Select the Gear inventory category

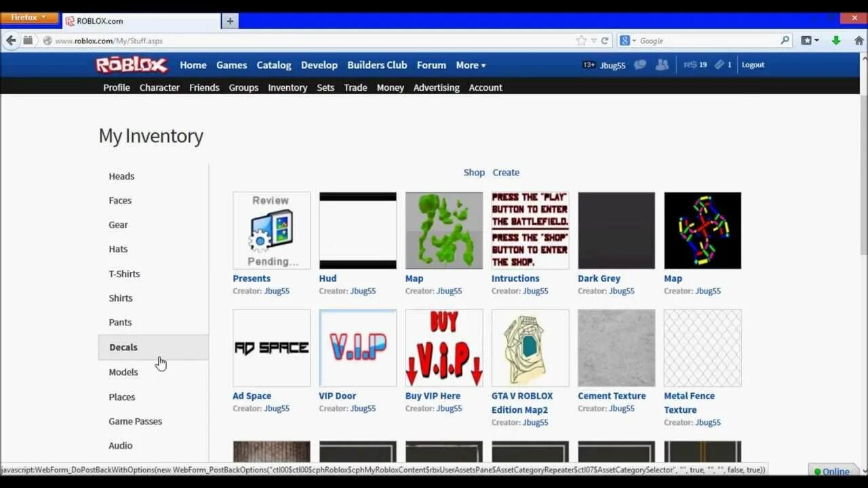[x=118, y=225]
